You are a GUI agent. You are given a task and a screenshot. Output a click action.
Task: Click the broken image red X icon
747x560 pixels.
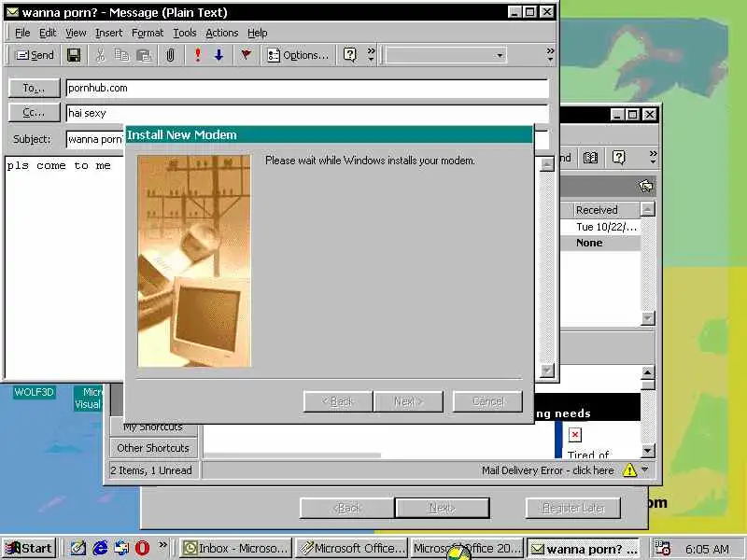click(575, 435)
